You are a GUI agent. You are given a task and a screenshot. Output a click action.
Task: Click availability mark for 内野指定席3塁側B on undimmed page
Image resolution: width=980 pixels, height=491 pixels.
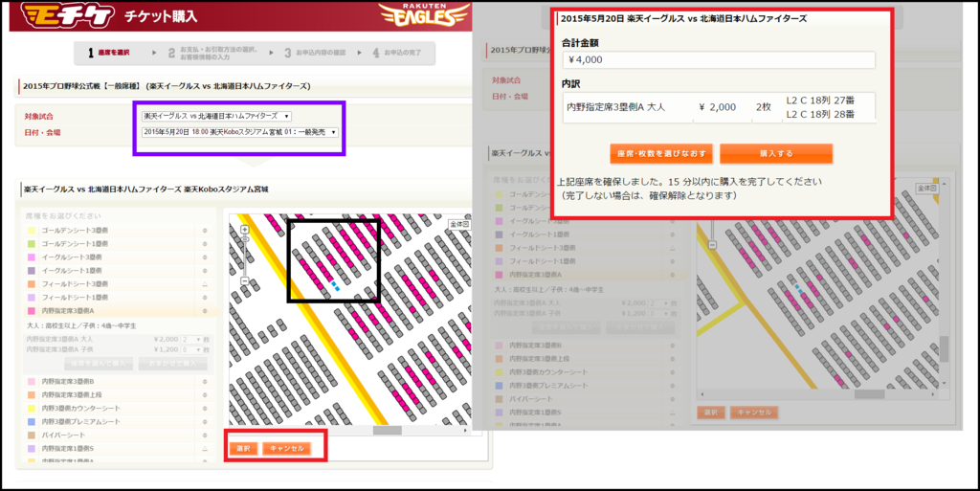point(205,381)
